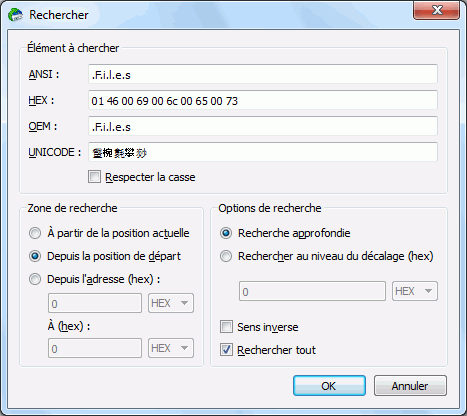
Task: Select À partir de la position actuelle
Action: pyautogui.click(x=35, y=233)
